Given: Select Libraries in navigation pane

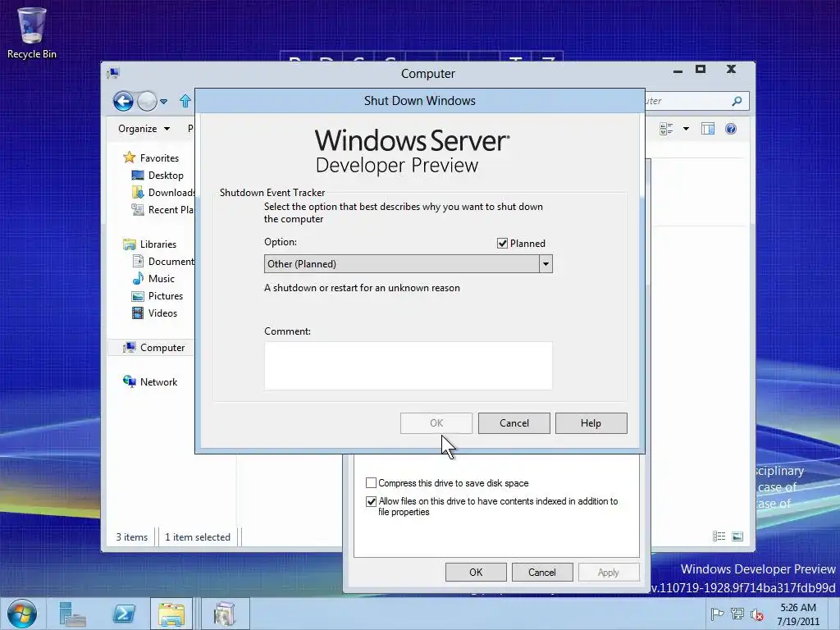Looking at the screenshot, I should 150,244.
